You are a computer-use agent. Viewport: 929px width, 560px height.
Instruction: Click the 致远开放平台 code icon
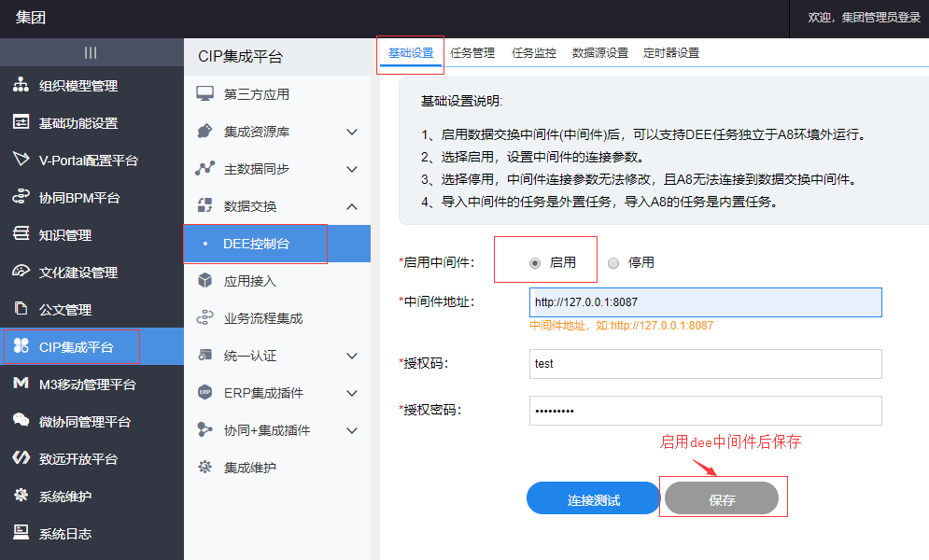[21, 457]
